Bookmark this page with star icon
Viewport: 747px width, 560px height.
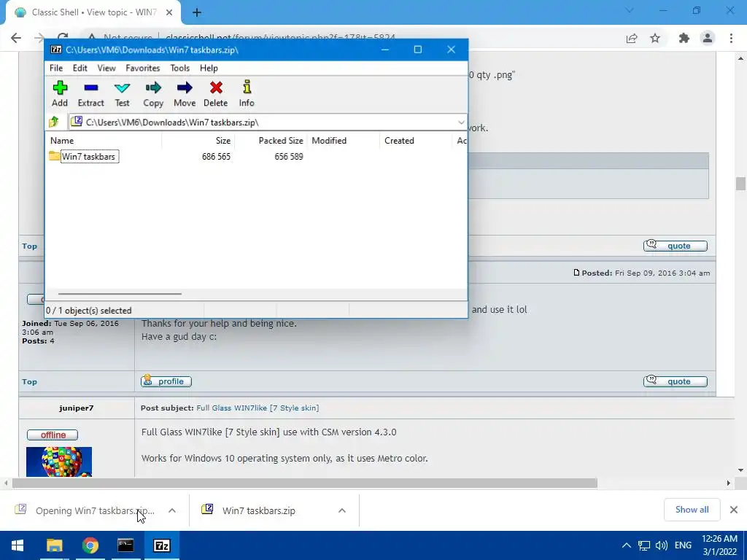655,38
